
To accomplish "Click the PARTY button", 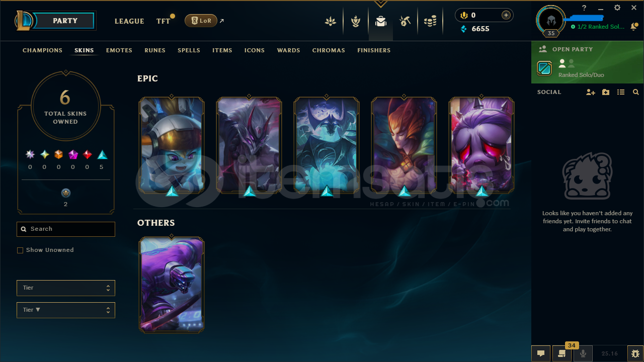I will coord(65,21).
